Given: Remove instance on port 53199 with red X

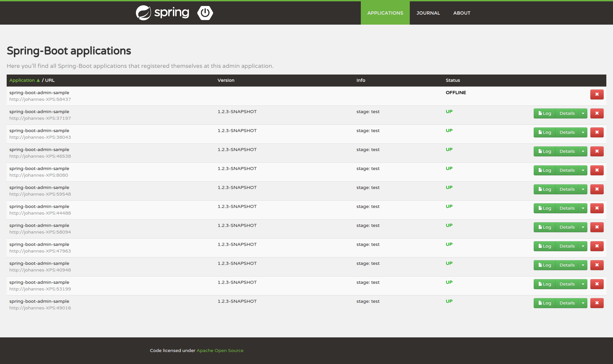Looking at the screenshot, I should tap(597, 284).
